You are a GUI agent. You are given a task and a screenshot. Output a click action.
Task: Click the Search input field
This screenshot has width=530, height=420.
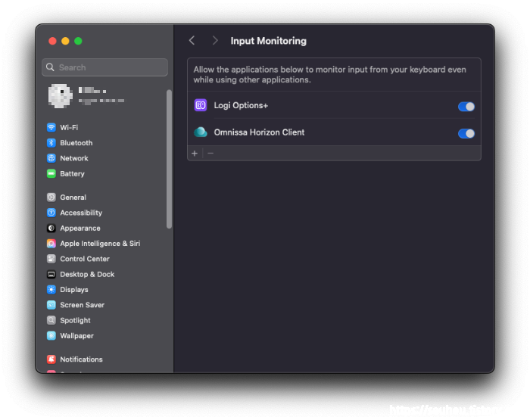click(104, 67)
